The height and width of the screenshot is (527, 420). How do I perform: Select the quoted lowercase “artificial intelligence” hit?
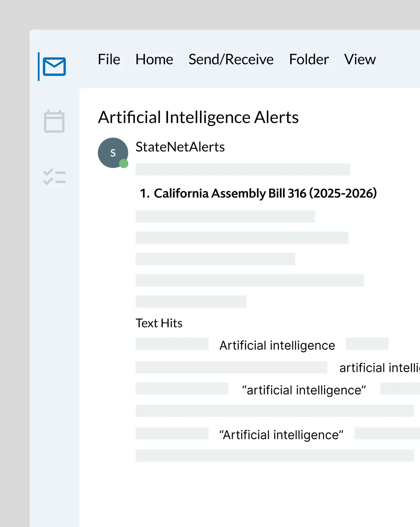(304, 390)
